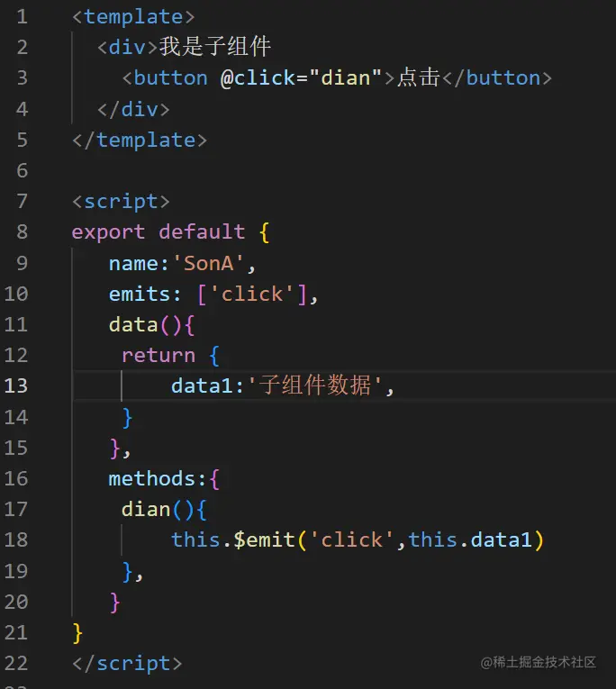Viewport: 616px width, 689px height.
Task: Place cursor on opening template tag
Action: coord(133,17)
